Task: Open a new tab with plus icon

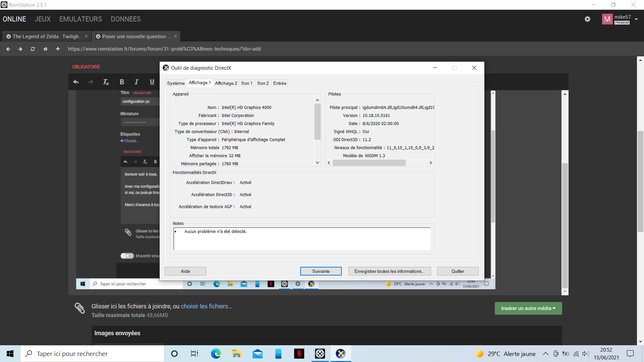Action: 58,49
